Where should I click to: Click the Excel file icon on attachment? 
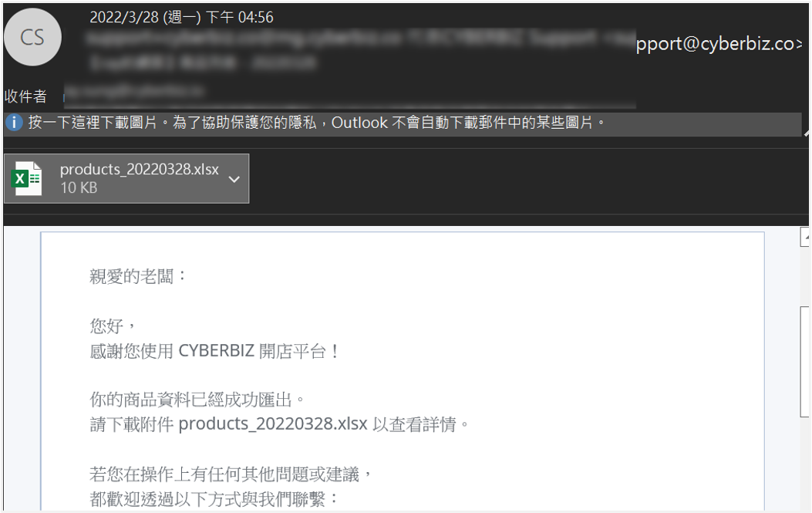click(x=26, y=179)
